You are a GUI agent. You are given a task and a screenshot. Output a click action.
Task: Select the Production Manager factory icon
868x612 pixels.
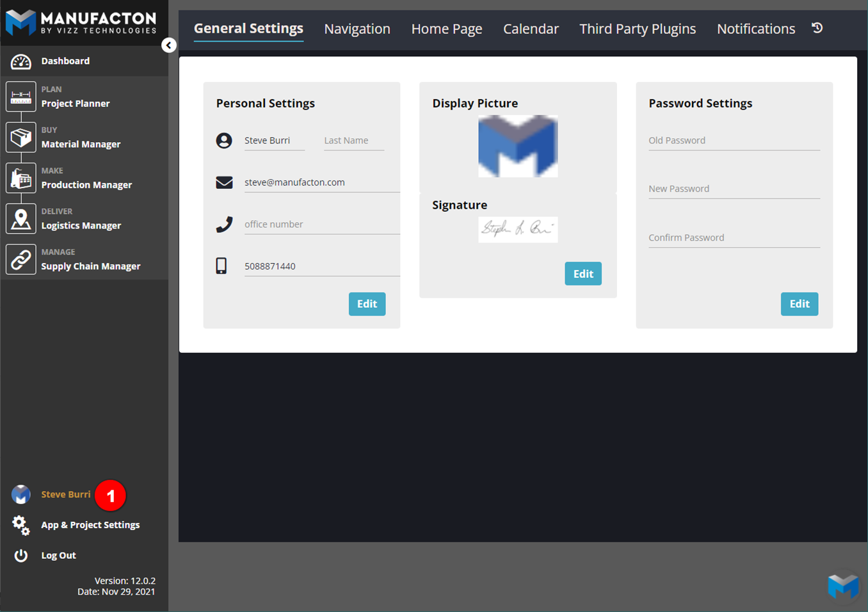point(20,178)
